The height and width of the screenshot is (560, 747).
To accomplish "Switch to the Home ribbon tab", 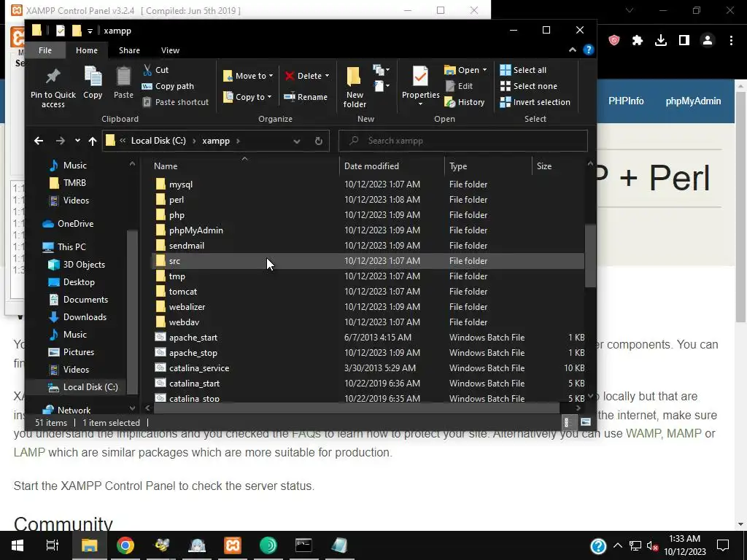I will [87, 50].
